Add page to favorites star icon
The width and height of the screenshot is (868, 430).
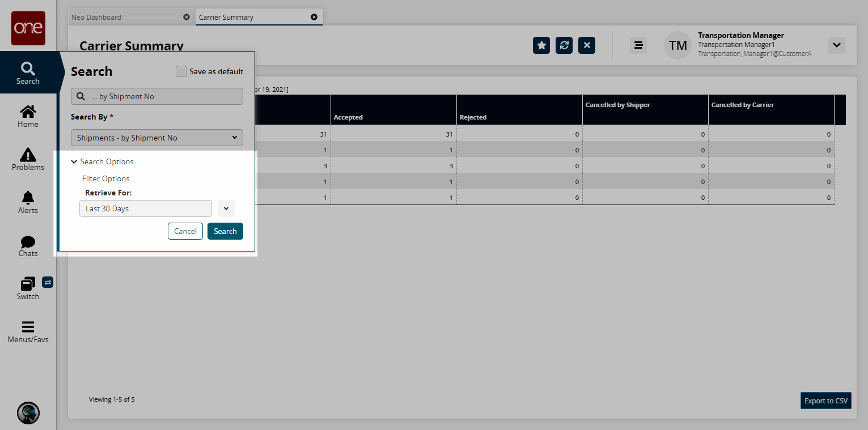point(541,45)
